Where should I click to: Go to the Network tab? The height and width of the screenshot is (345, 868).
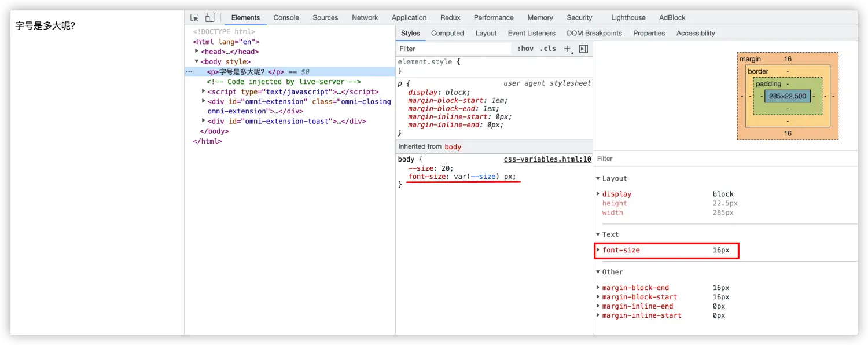[x=365, y=17]
